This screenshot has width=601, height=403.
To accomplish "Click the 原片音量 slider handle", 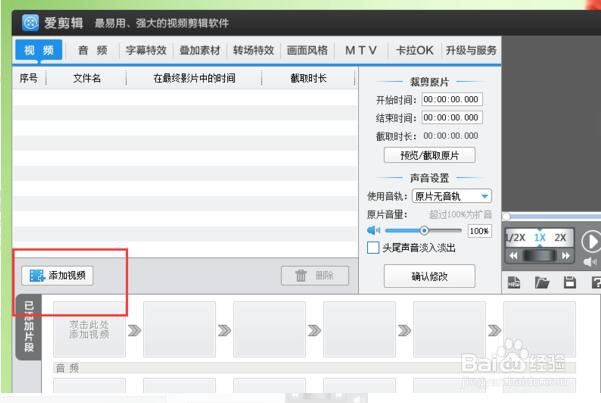I will pos(424,230).
